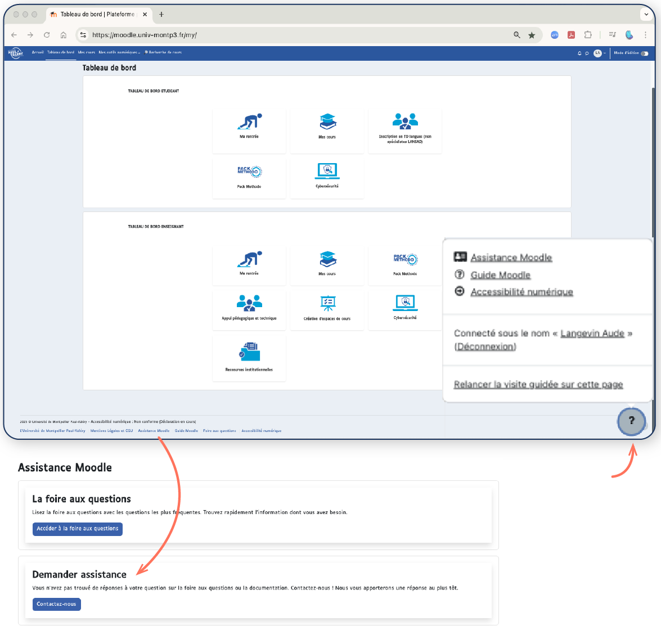Open Guide Moodle link in help popup
Image resolution: width=661 pixels, height=644 pixels.
(x=500, y=275)
